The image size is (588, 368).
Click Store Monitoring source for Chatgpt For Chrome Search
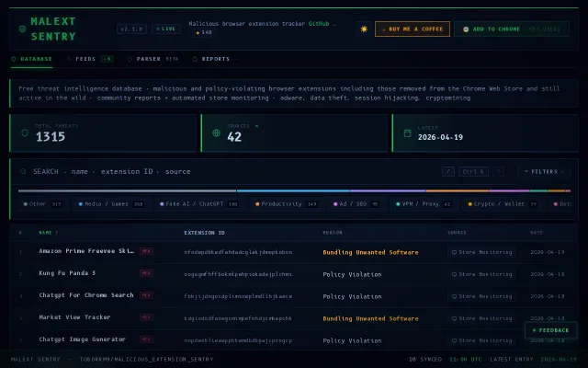(x=481, y=296)
